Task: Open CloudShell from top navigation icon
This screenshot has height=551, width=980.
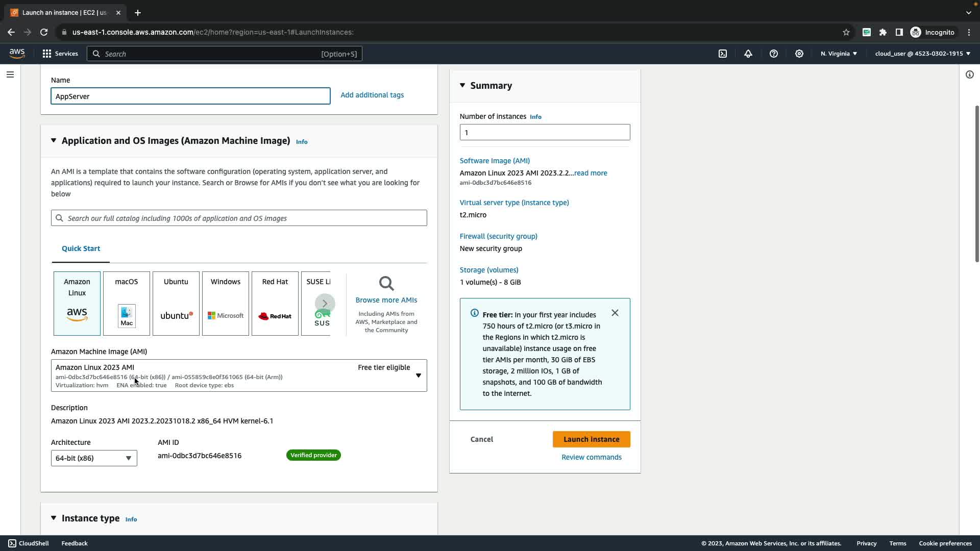Action: point(723,54)
